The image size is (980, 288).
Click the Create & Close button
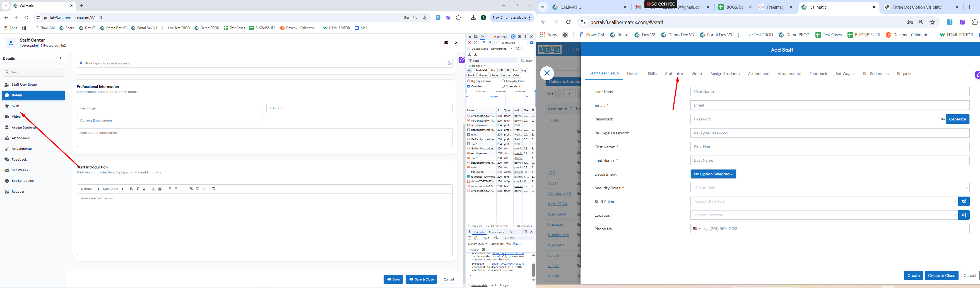[941, 275]
